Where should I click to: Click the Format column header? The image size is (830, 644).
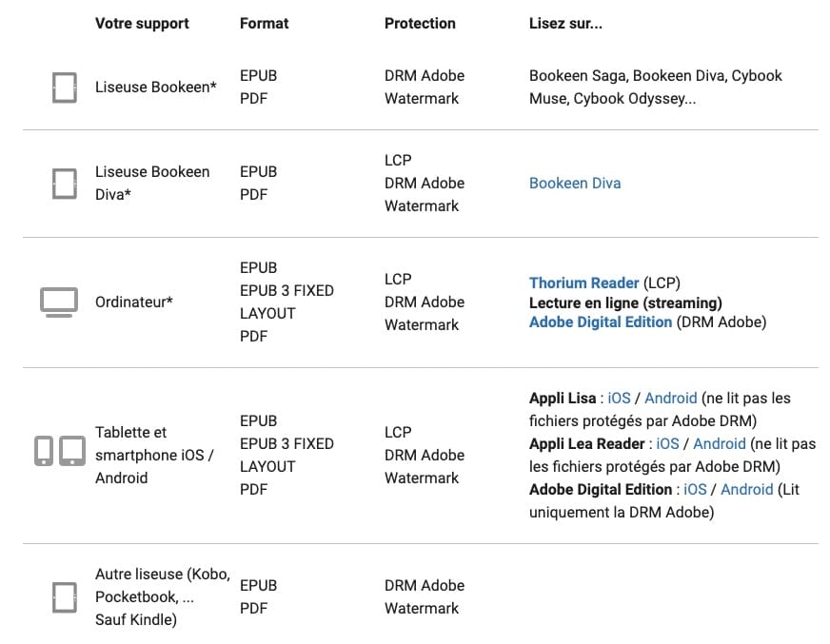pos(265,23)
